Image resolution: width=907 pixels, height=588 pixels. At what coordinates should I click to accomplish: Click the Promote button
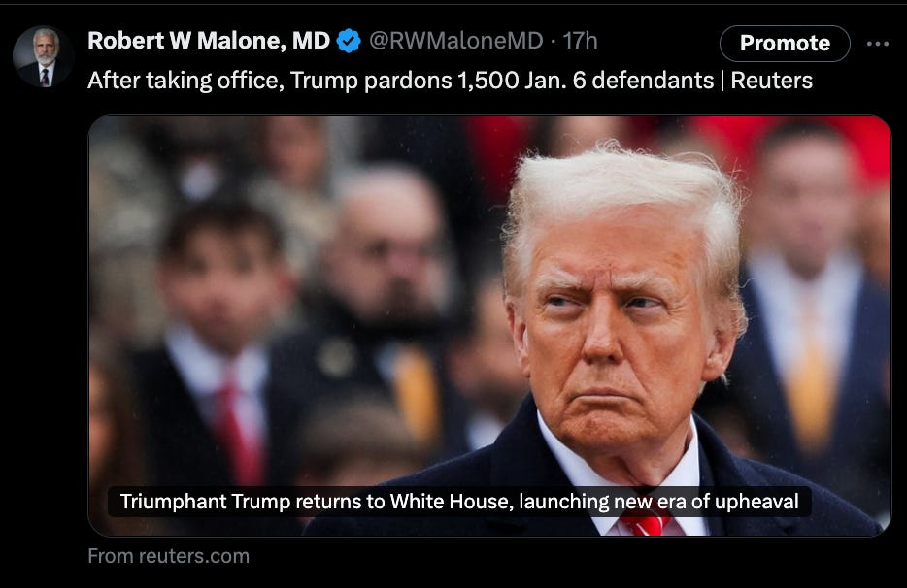click(785, 44)
